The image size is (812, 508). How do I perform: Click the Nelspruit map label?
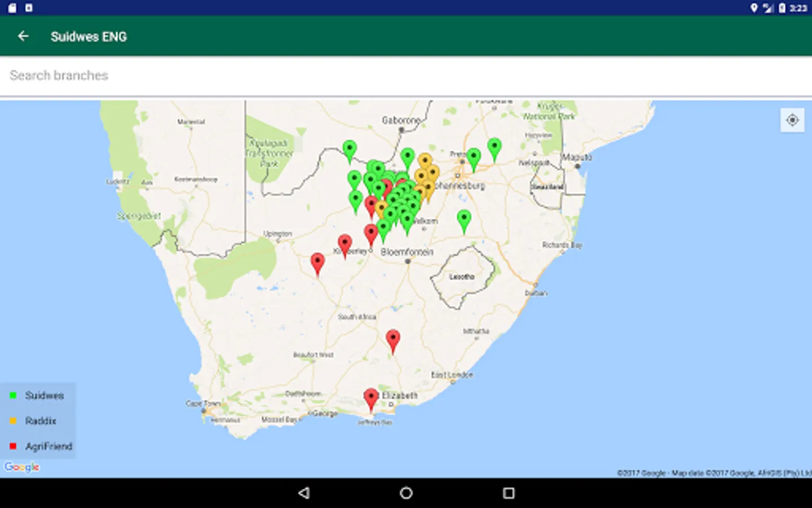535,163
